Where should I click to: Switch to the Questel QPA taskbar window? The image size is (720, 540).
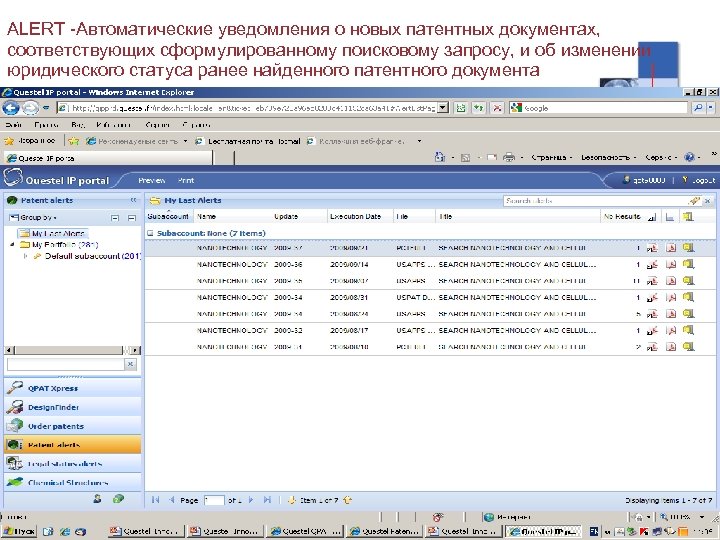[x=305, y=531]
